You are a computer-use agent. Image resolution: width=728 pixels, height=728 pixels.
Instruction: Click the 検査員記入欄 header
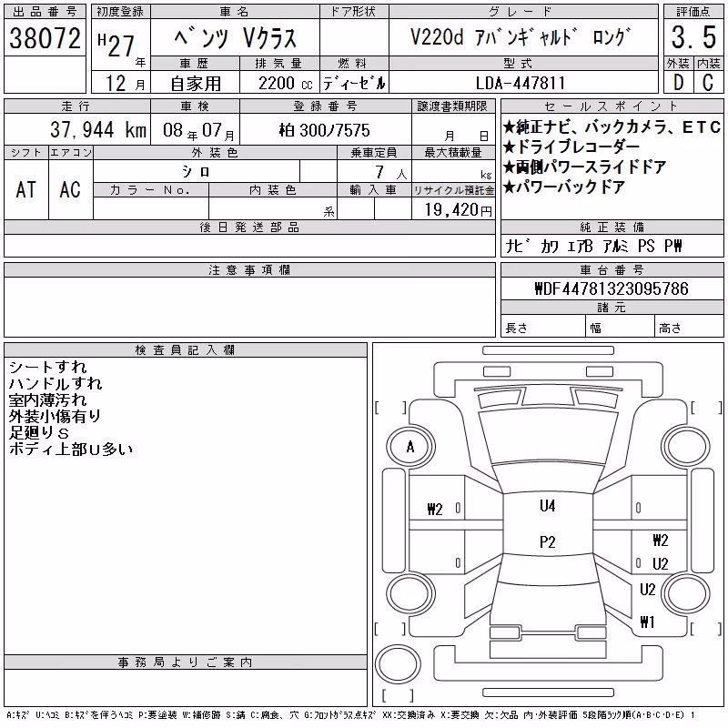[186, 350]
